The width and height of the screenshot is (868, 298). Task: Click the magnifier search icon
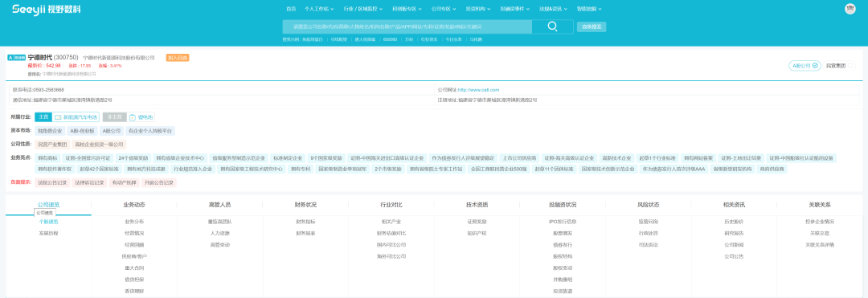tap(552, 27)
